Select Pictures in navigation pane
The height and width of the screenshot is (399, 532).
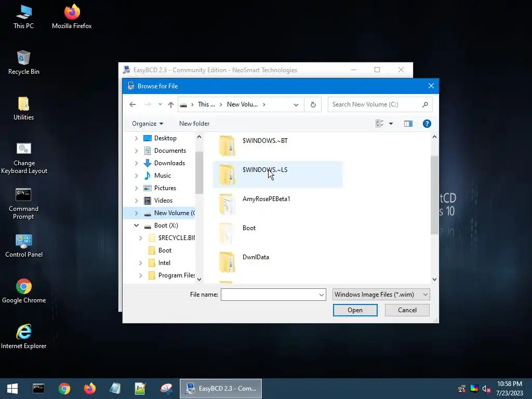click(165, 188)
